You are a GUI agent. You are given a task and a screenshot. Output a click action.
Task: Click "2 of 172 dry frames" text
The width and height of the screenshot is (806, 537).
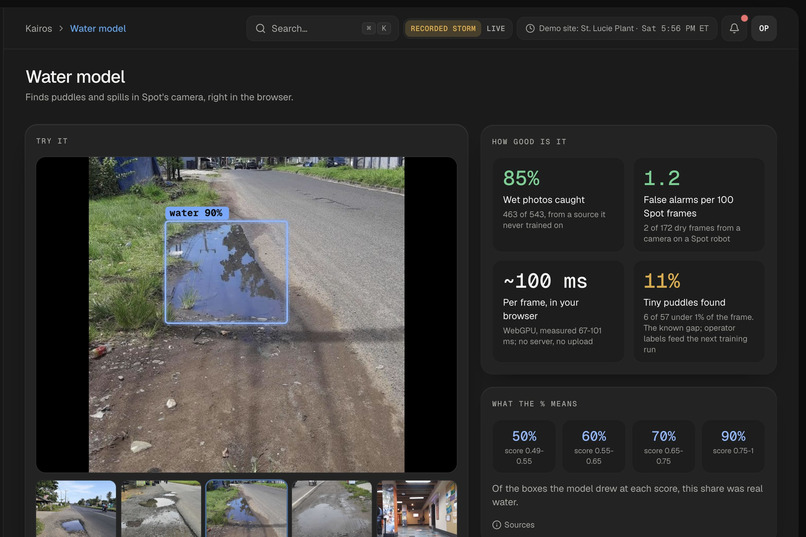tap(692, 233)
